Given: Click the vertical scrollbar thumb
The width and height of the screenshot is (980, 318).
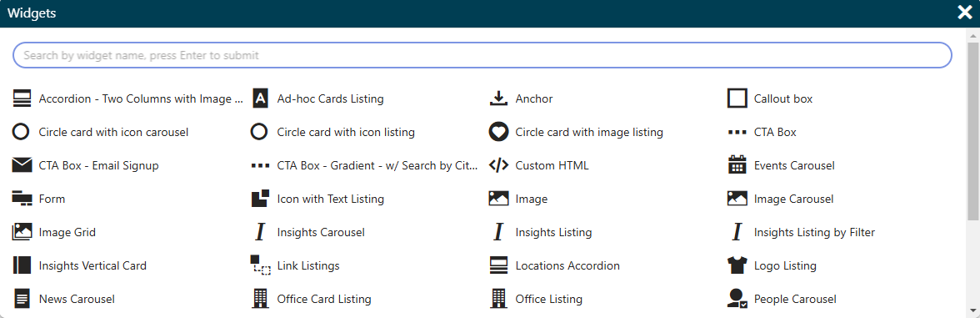Looking at the screenshot, I should (973, 131).
